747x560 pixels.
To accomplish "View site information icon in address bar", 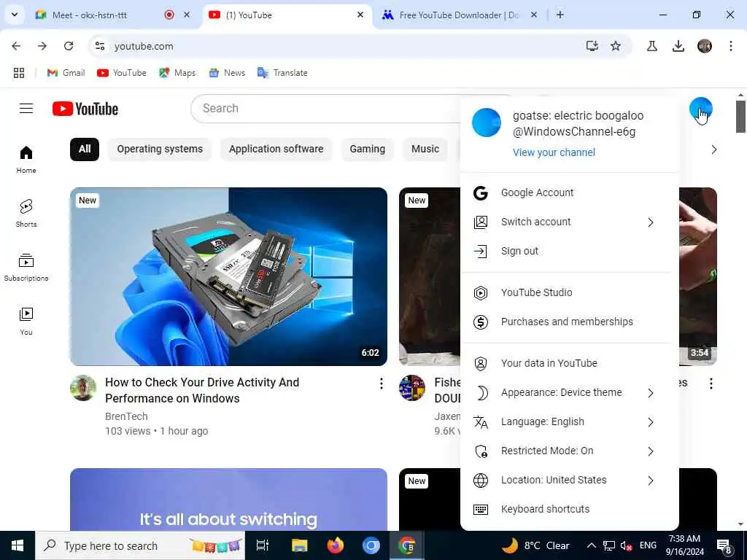I will pyautogui.click(x=99, y=46).
